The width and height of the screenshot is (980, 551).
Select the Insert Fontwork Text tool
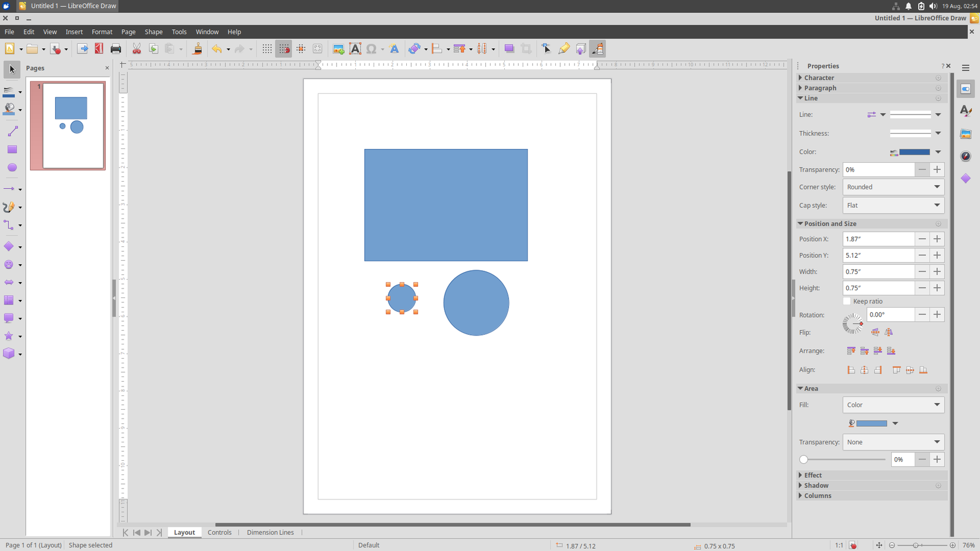coord(394,49)
